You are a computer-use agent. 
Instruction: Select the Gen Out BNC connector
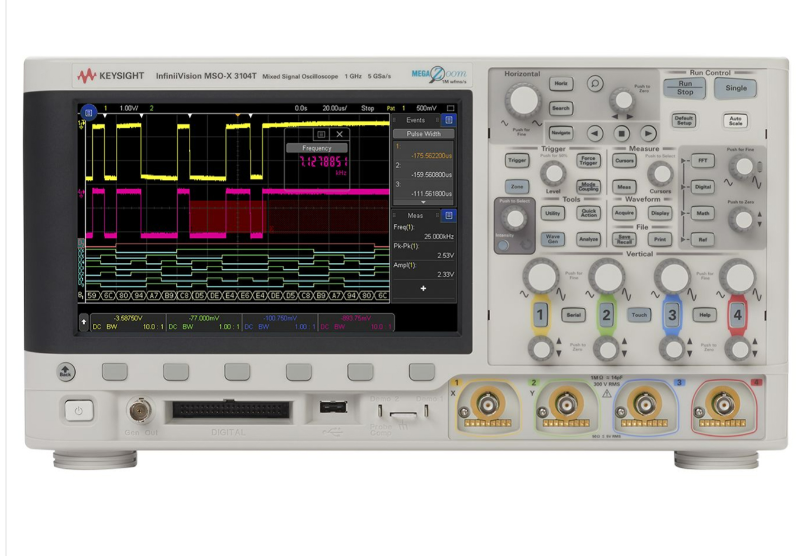(140, 411)
